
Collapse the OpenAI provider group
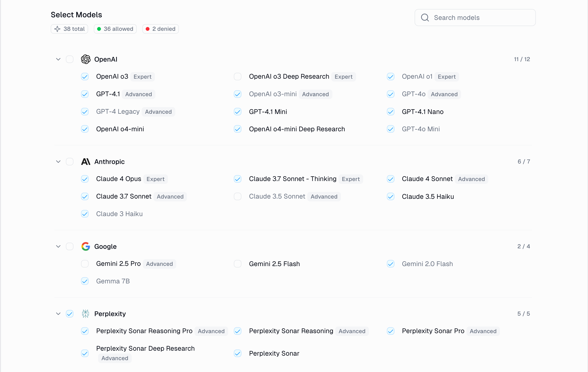pos(58,59)
